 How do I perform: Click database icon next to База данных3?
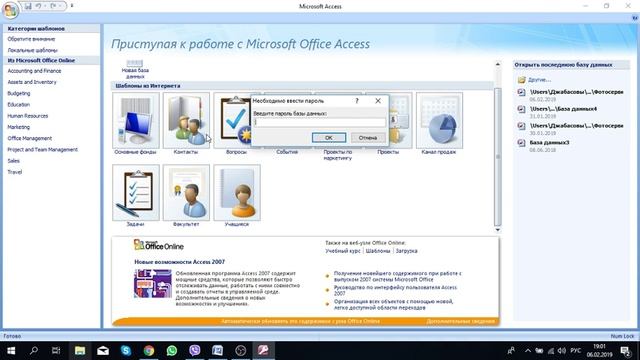pos(521,142)
